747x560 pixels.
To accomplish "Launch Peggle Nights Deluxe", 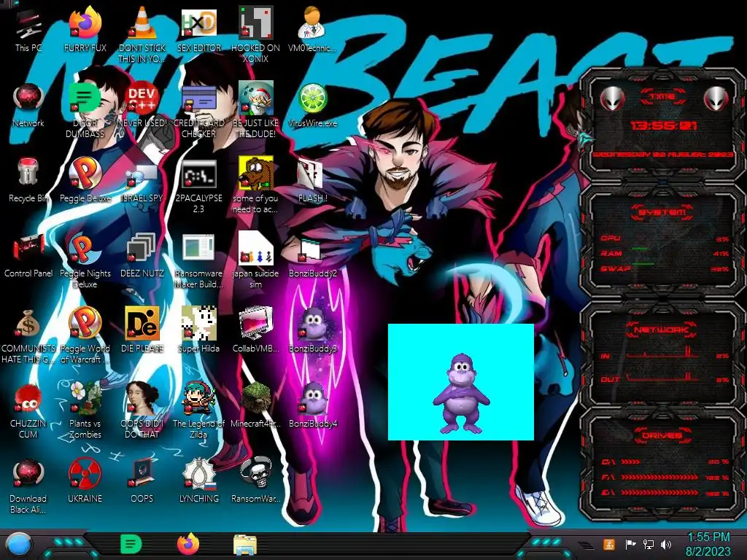I will [85, 261].
